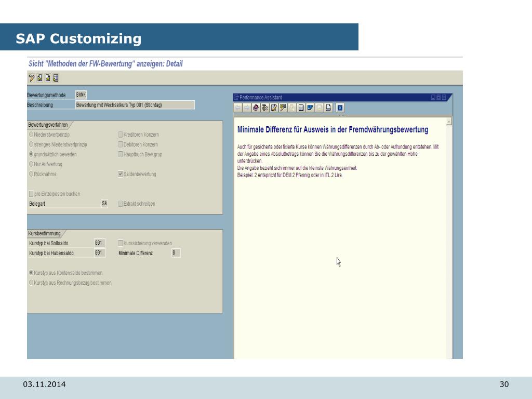The width and height of the screenshot is (532, 399).
Task: Click the Bewertungsverfahren group tab header
Action: click(48, 125)
